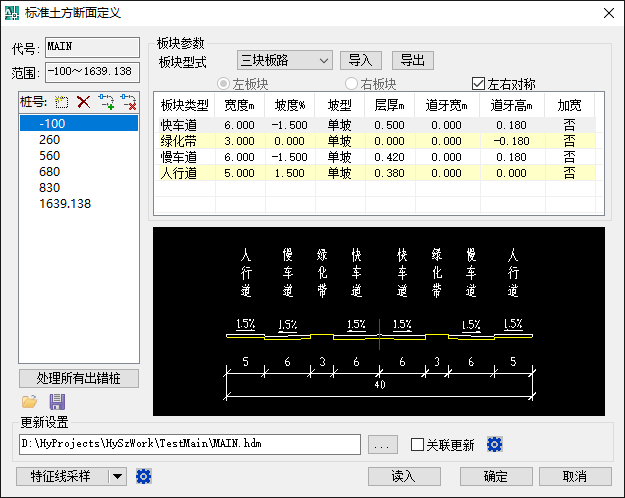This screenshot has height=498, width=625.
Task: Click the 导出 button
Action: point(413,61)
